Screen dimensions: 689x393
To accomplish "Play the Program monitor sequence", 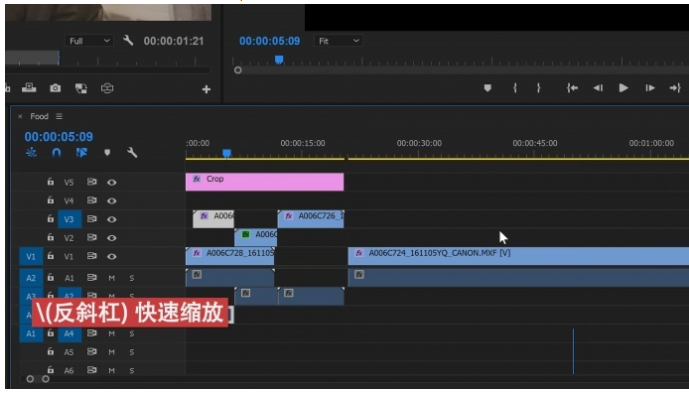I will tap(624, 88).
